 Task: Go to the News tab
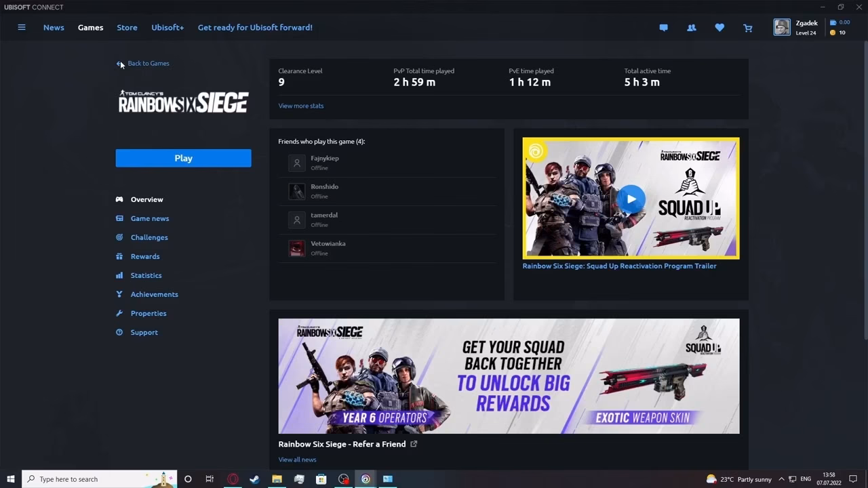(54, 28)
